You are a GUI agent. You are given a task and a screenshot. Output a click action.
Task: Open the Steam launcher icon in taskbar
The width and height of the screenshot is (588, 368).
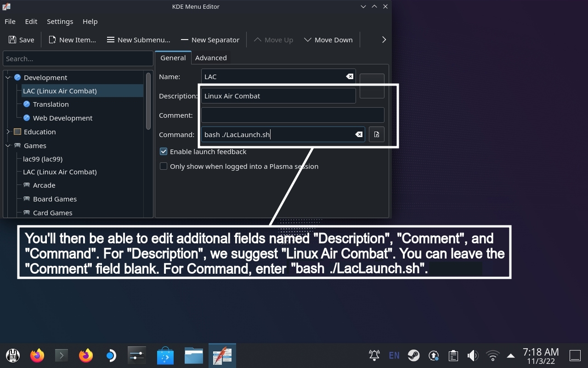[x=111, y=356]
